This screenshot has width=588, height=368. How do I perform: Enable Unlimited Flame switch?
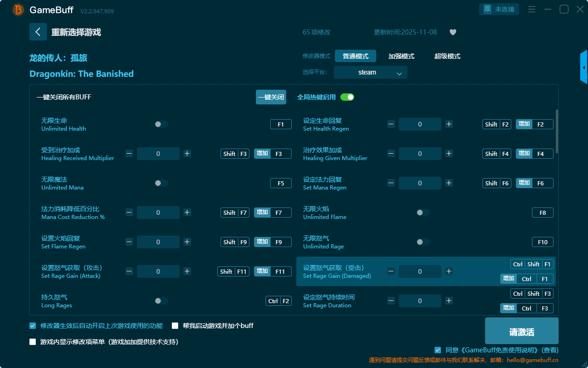tap(423, 213)
